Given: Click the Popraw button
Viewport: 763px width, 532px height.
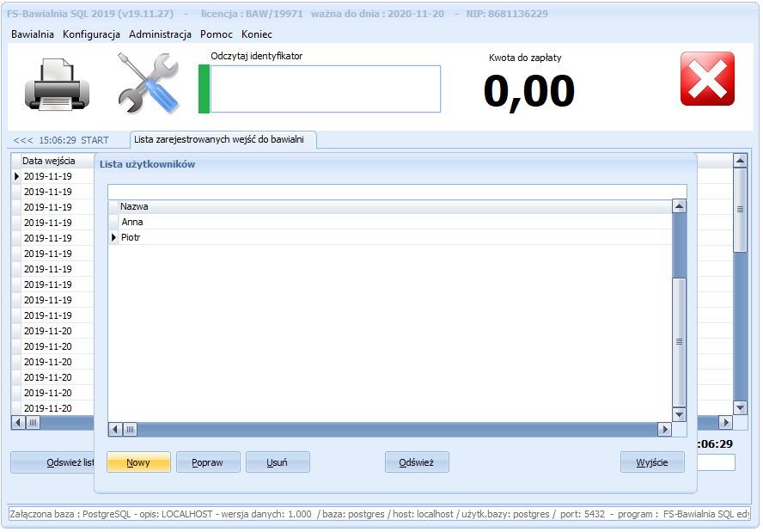Looking at the screenshot, I should point(208,462).
